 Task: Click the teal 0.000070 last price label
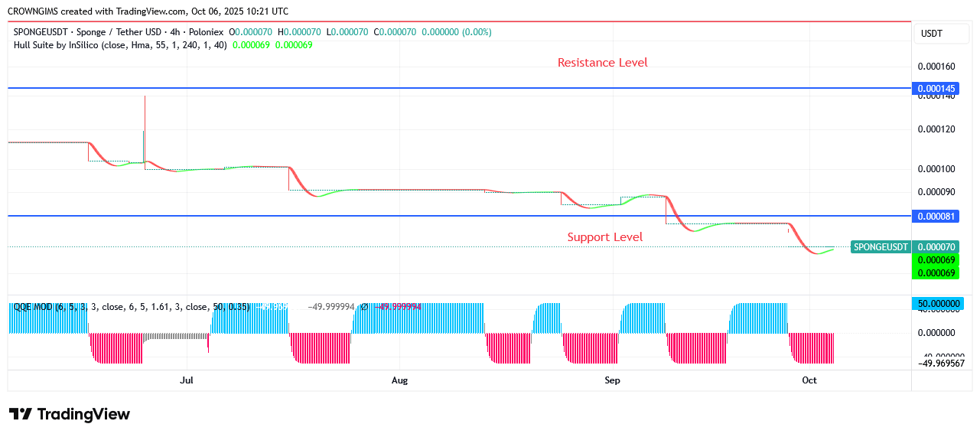pyautogui.click(x=936, y=247)
